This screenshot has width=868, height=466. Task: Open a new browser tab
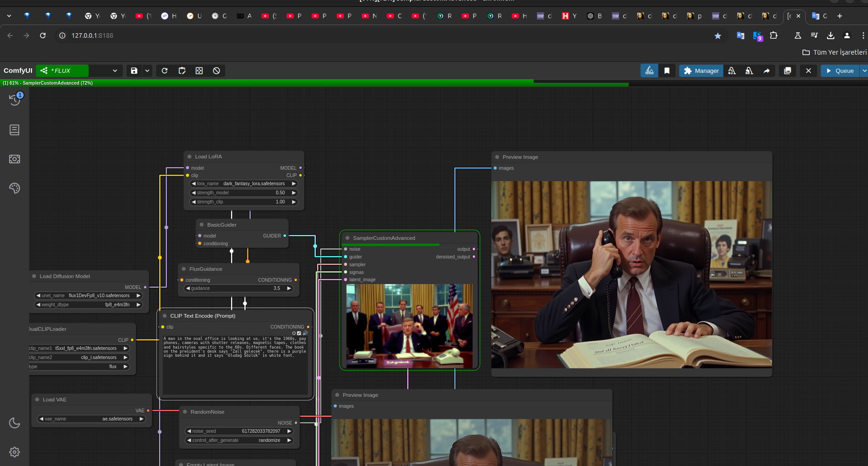840,16
